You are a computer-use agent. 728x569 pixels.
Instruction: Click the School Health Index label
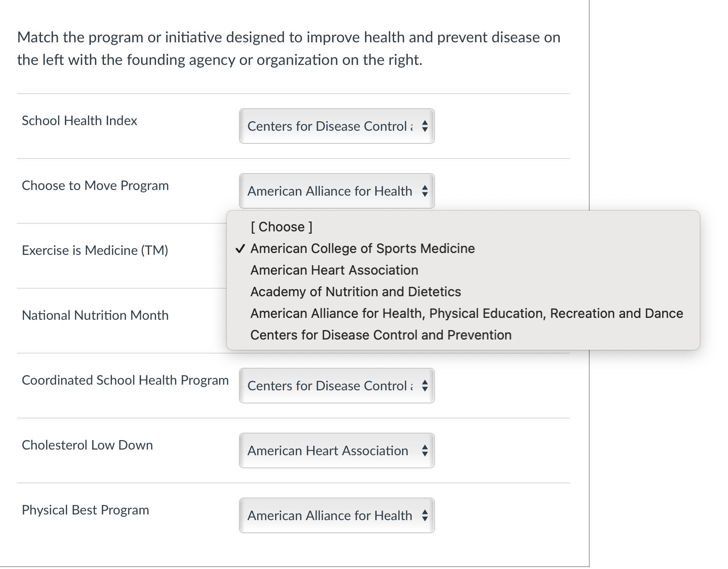(79, 120)
